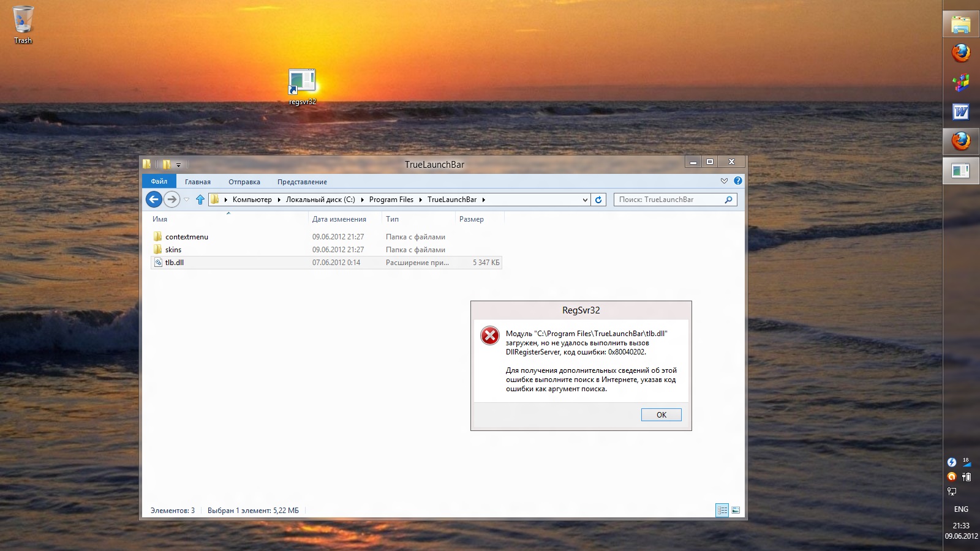This screenshot has height=551, width=980.
Task: Refresh the TrueLaunchBar folder view
Action: pyautogui.click(x=598, y=200)
